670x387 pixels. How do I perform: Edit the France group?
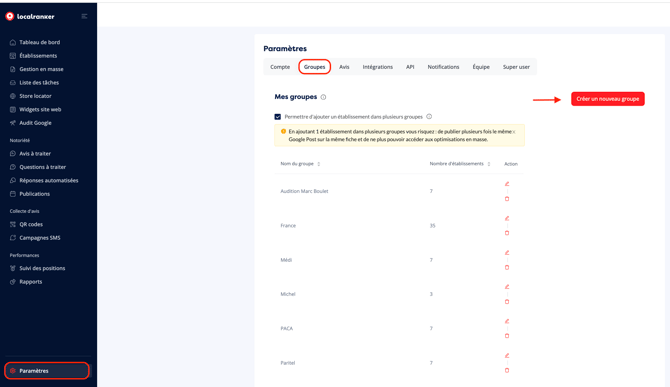point(507,218)
